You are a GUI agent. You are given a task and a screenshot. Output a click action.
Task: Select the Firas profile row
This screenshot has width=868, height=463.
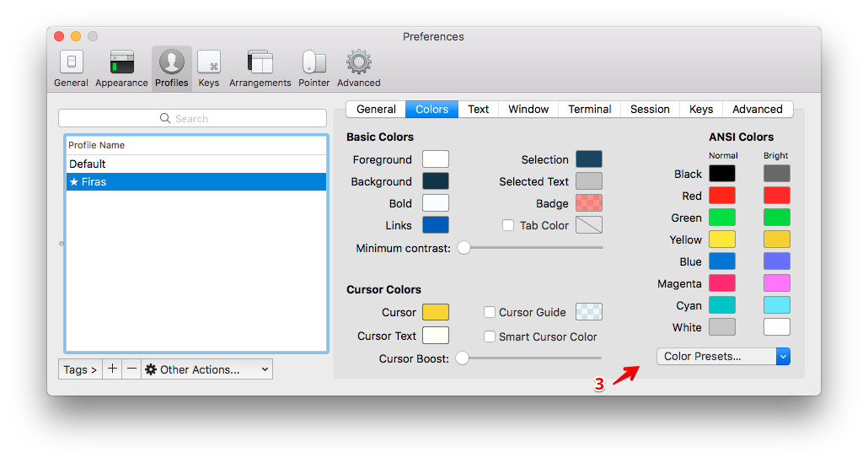click(x=196, y=181)
